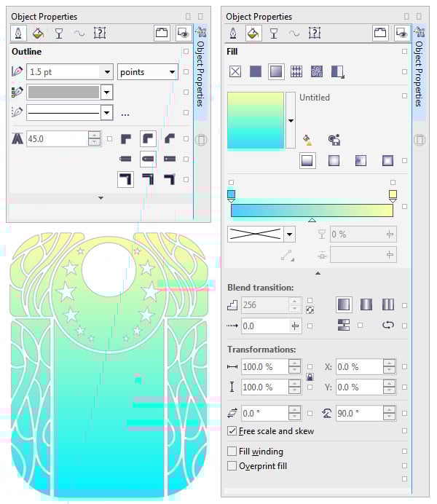Open the line style settings ellipsis
The image size is (437, 504).
click(125, 114)
